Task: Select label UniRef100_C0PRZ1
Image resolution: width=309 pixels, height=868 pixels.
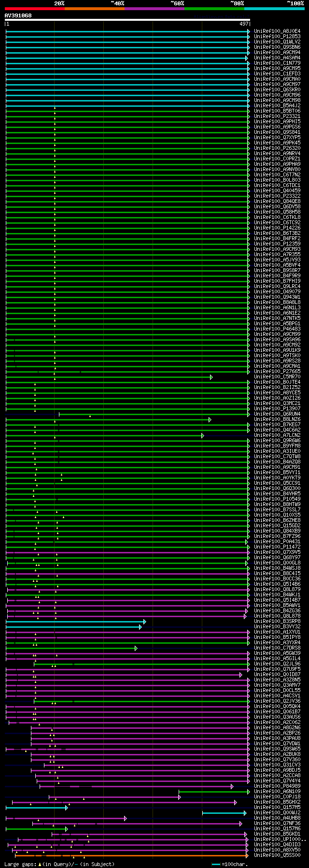Action: 277,159
